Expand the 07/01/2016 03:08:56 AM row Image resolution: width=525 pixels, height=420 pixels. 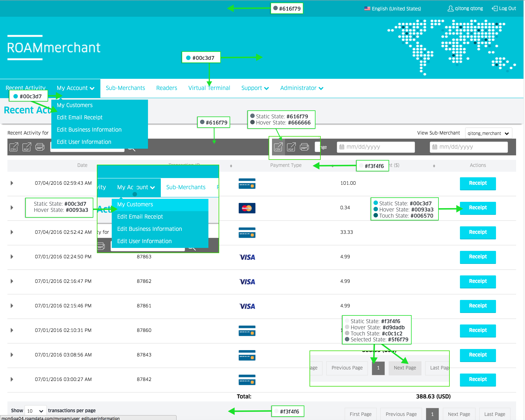pyautogui.click(x=12, y=355)
